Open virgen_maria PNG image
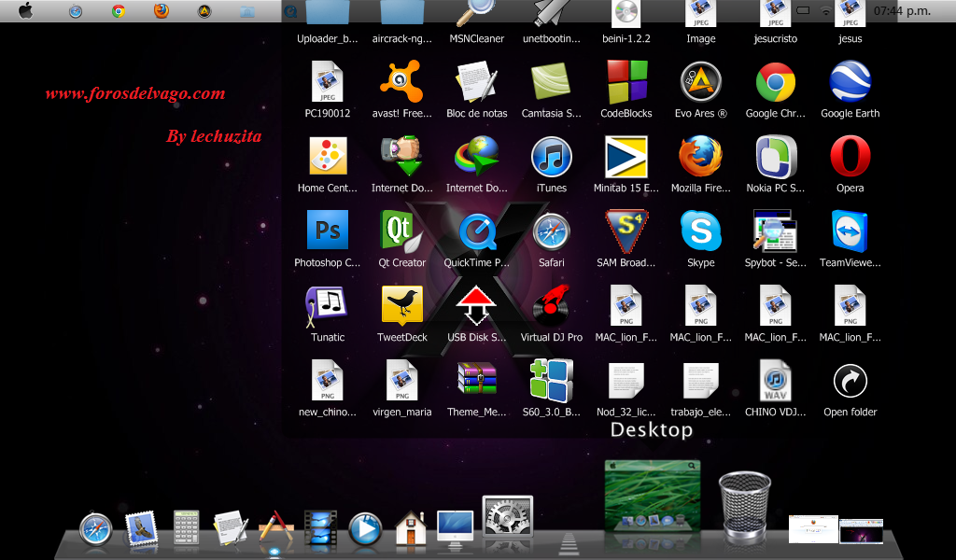Image resolution: width=956 pixels, height=560 pixels. pyautogui.click(x=401, y=380)
